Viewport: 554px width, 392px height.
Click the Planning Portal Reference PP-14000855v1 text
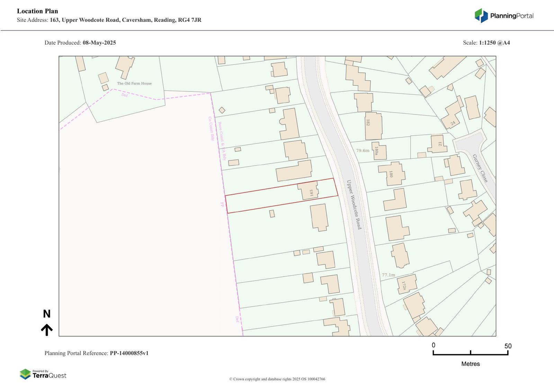[96, 353]
